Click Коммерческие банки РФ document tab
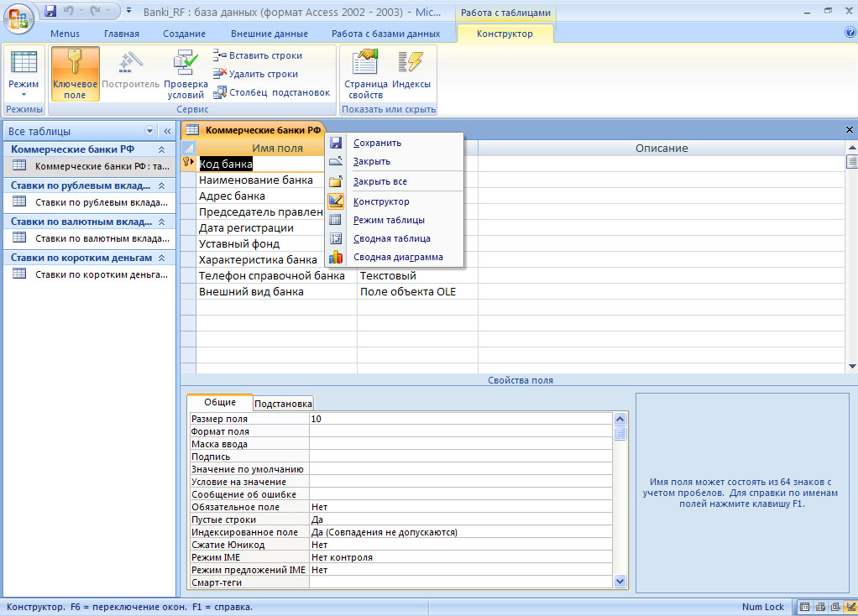 pos(254,129)
